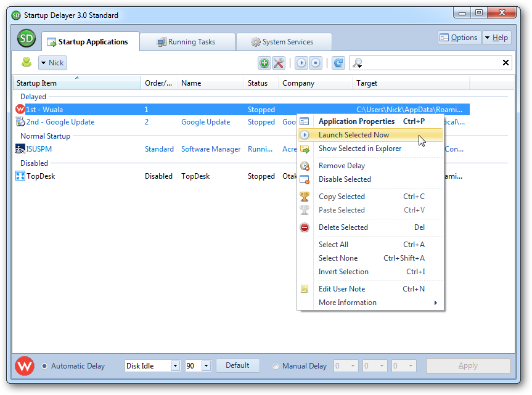532x395 pixels.
Task: Choose Launch Selected Now
Action: pos(370,135)
